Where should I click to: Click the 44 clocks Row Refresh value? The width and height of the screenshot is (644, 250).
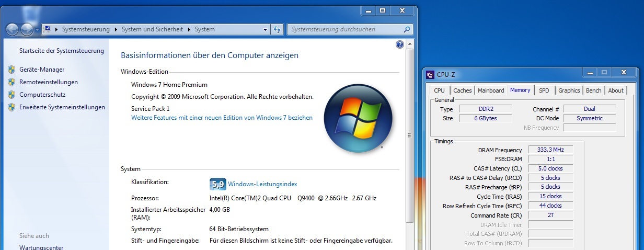(x=550, y=206)
